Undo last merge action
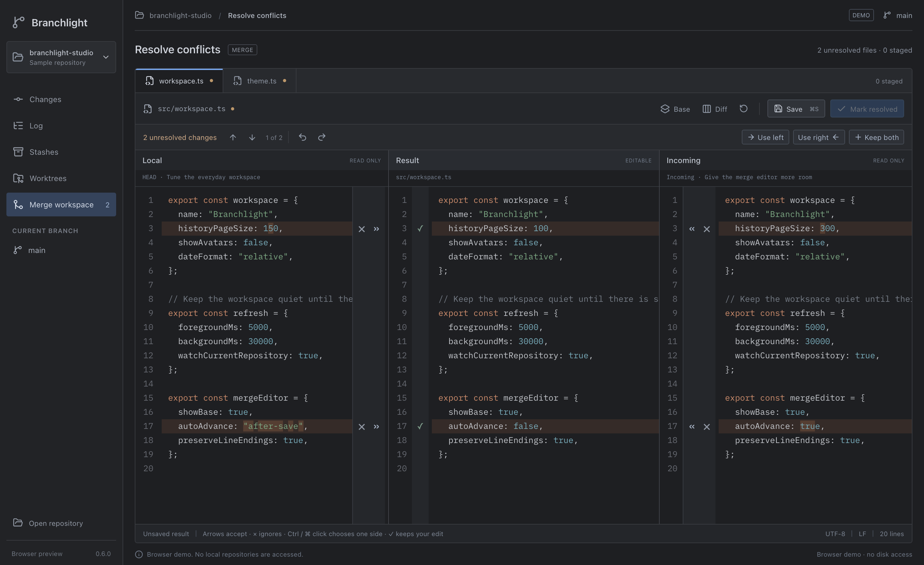The height and width of the screenshot is (565, 924). (x=303, y=137)
